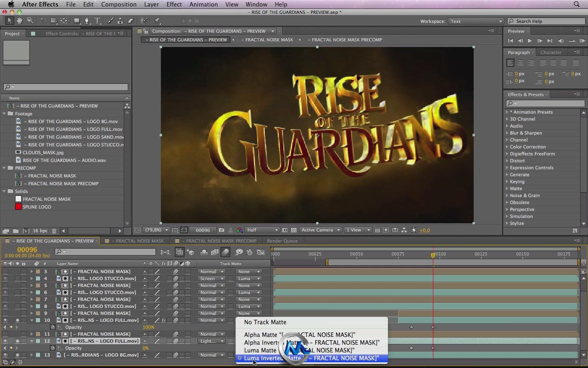Select the Hand tool

[20, 20]
